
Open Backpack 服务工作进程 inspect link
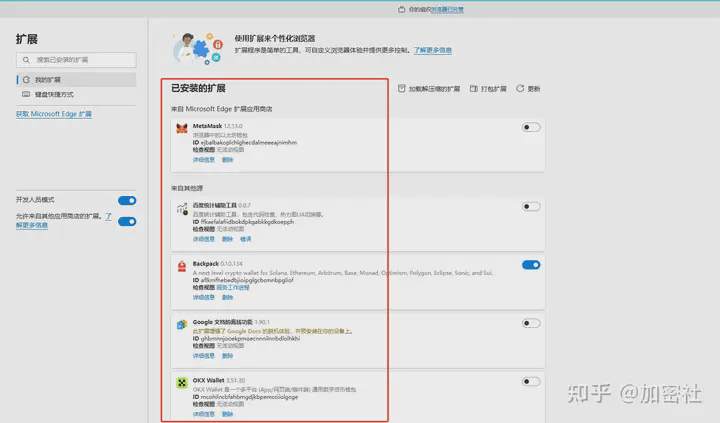pos(233,288)
